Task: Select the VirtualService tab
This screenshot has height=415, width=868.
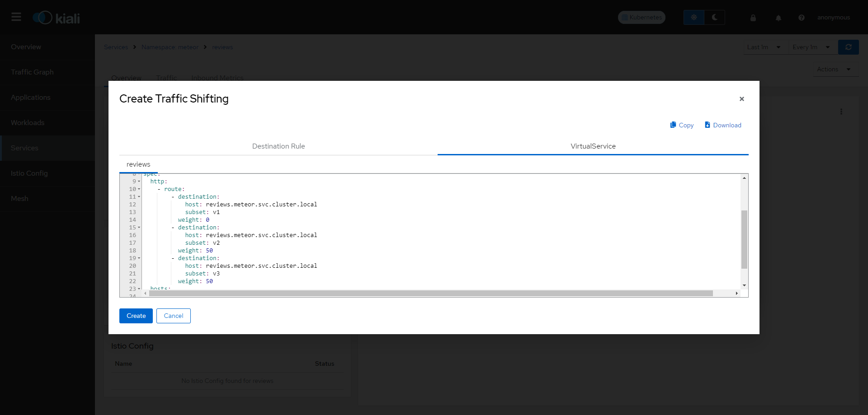Action: coord(593,146)
